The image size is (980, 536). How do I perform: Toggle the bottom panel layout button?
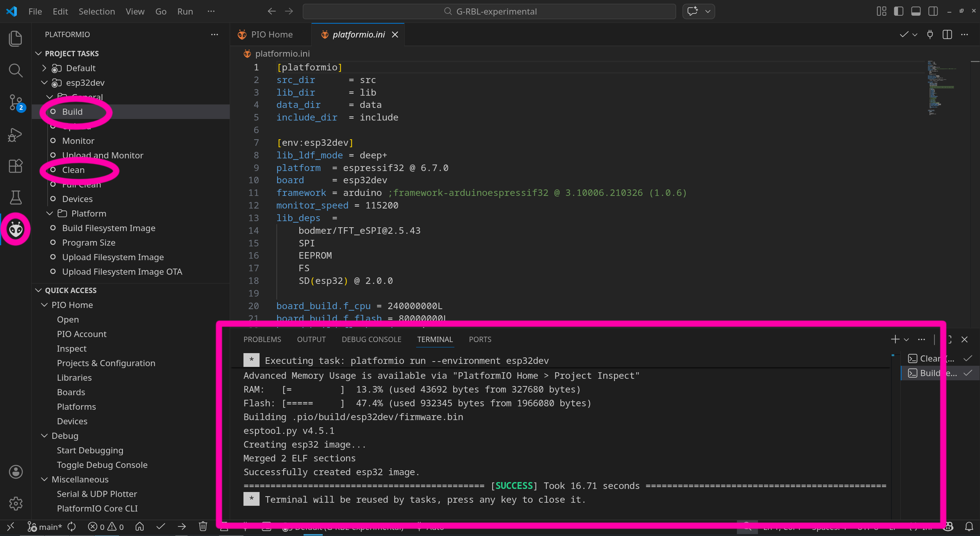click(x=916, y=11)
